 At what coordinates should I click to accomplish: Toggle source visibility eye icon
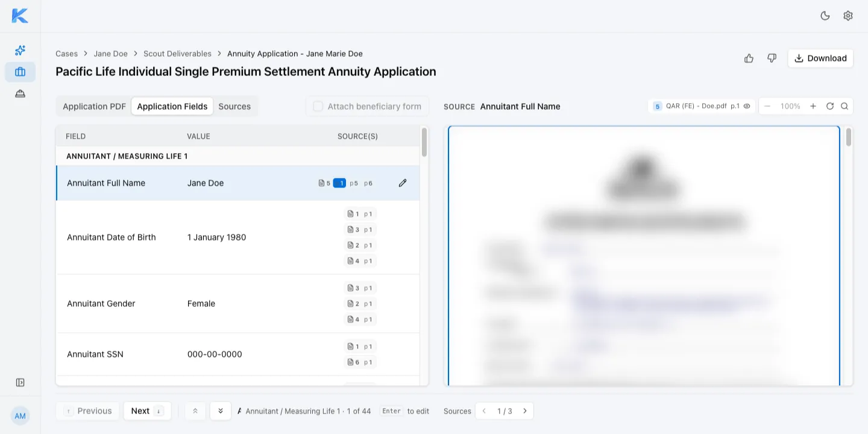[x=747, y=106]
